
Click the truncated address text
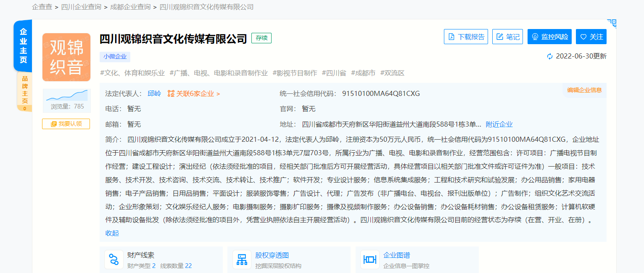coord(391,124)
